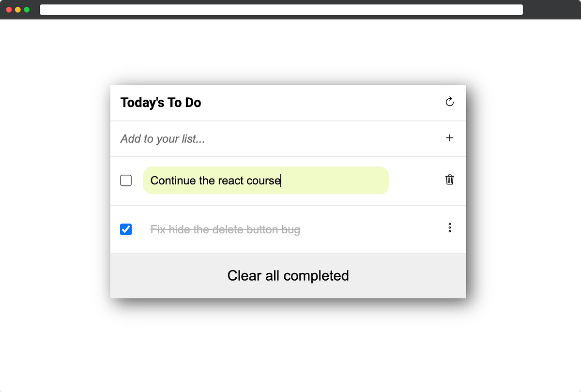Click the plus icon to add item
This screenshot has height=392, width=581.
(x=449, y=138)
